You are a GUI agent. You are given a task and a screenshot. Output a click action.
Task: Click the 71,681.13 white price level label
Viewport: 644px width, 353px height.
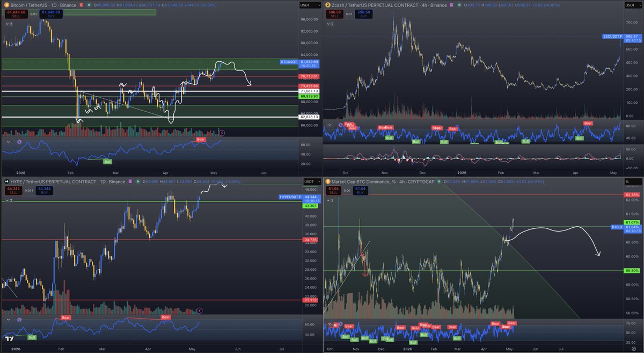[309, 91]
